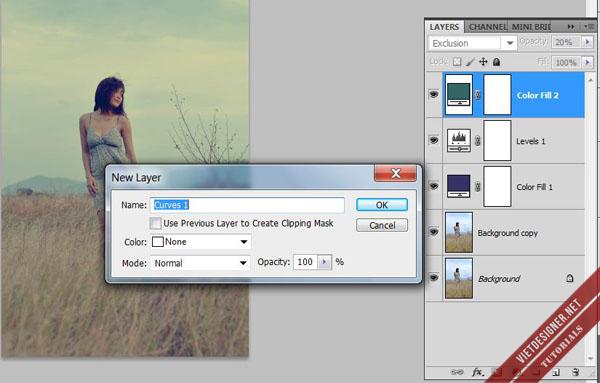Click the dark blue Color Fill 1 swatch thumbnail
This screenshot has width=600, height=383.
(x=459, y=186)
